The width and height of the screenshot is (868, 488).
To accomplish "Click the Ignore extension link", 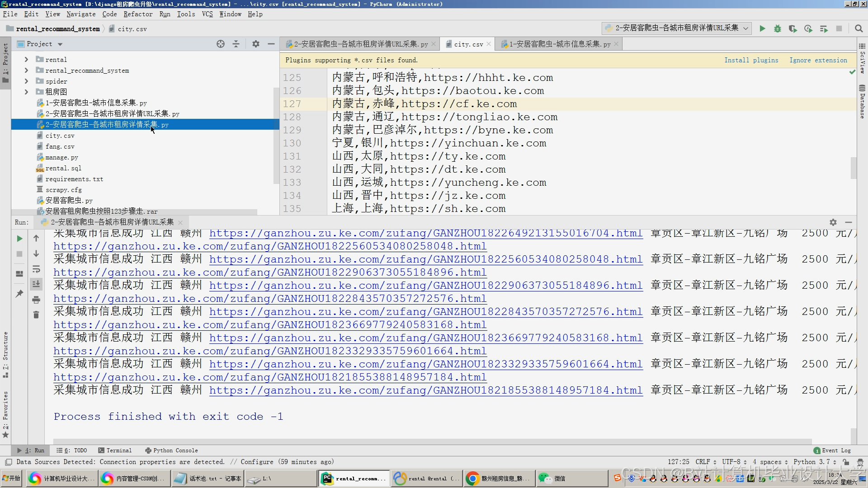I will (818, 60).
